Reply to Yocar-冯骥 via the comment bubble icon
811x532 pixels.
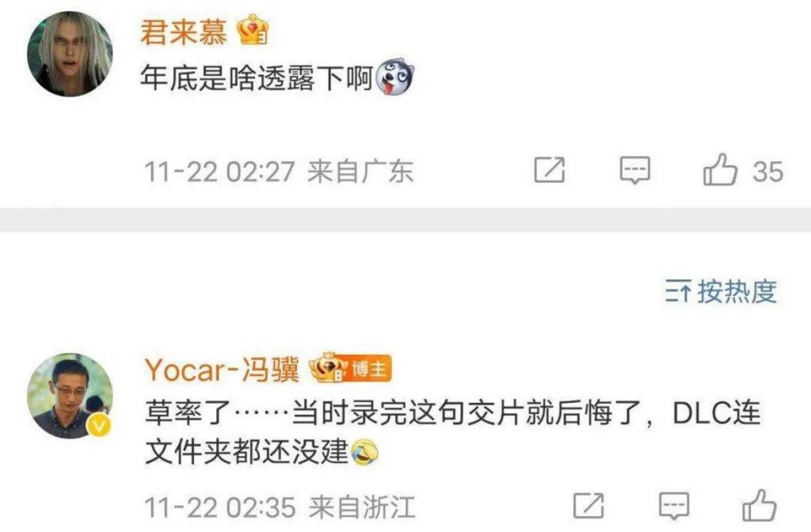click(x=674, y=506)
